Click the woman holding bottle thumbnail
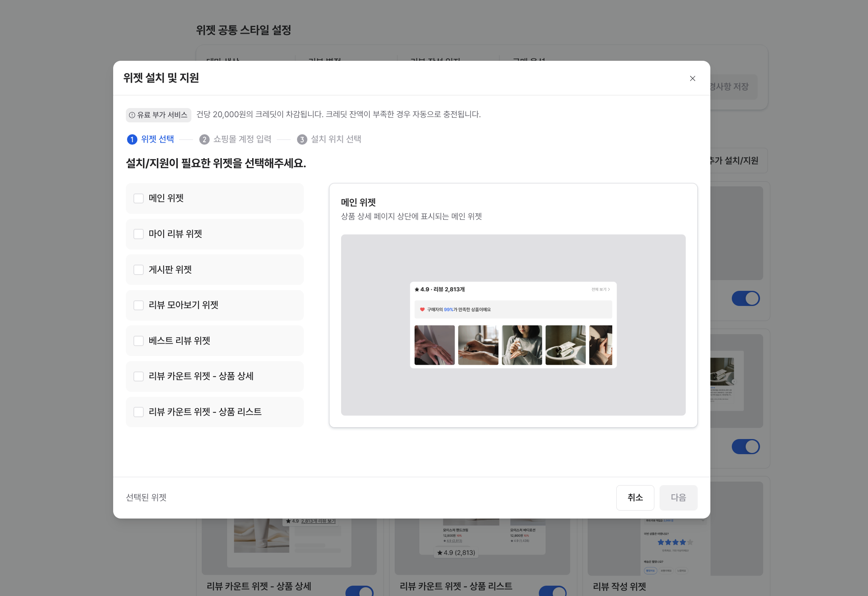This screenshot has width=868, height=596. (522, 345)
